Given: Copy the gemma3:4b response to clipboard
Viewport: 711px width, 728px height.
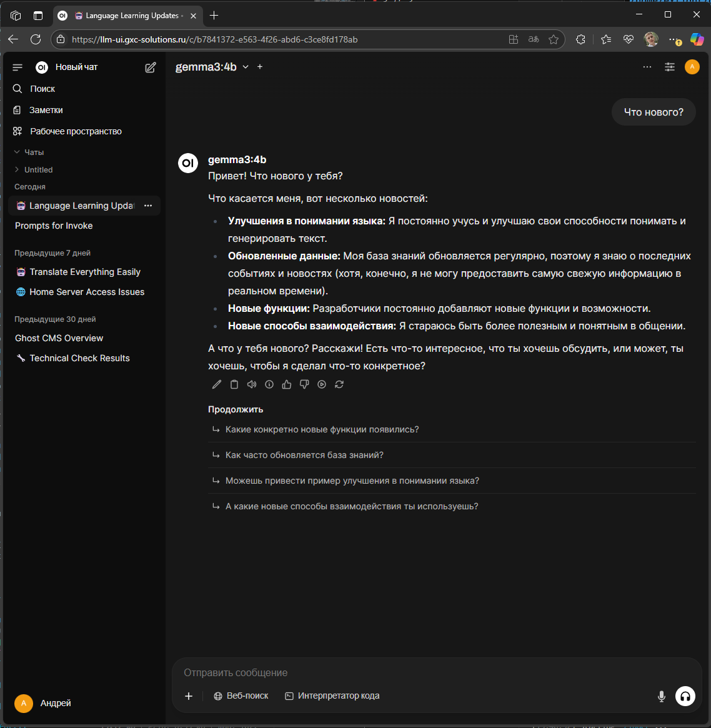Looking at the screenshot, I should pos(234,384).
